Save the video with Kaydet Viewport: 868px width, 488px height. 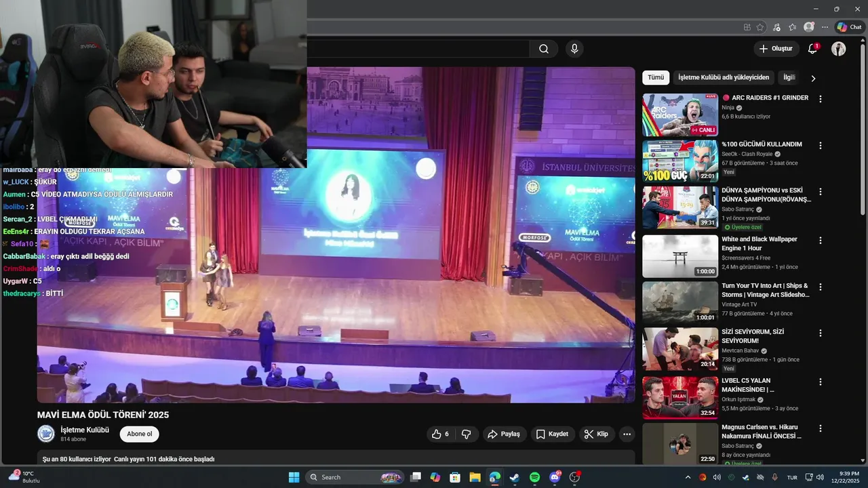pyautogui.click(x=553, y=434)
